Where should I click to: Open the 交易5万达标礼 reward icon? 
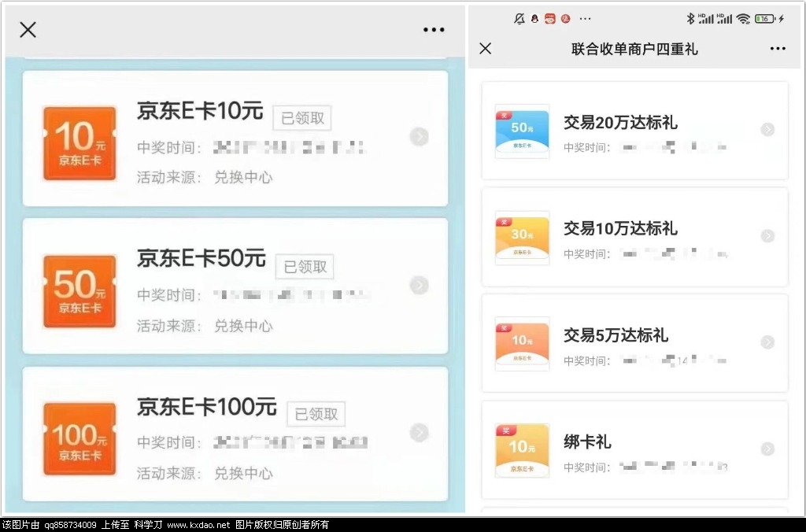(x=522, y=344)
